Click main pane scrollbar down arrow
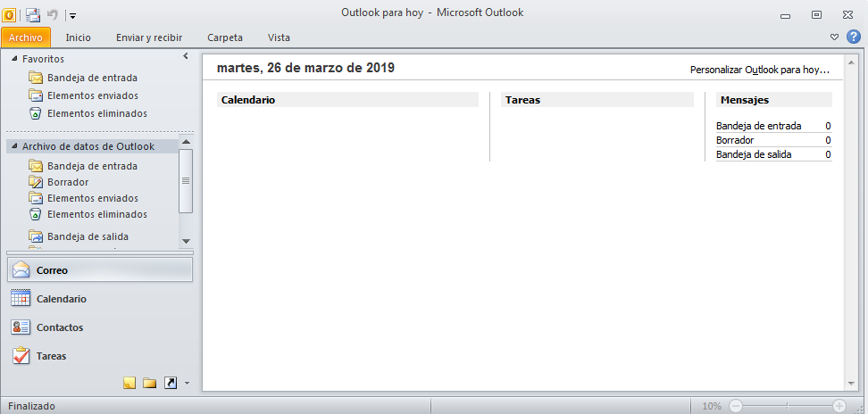 pyautogui.click(x=850, y=385)
